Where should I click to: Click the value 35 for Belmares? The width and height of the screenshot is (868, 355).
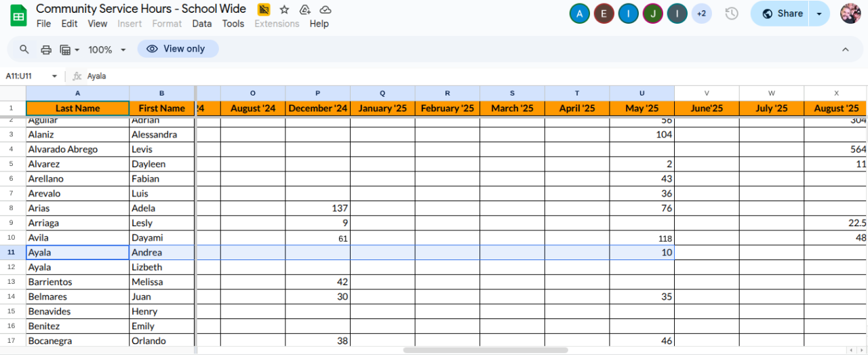click(642, 297)
